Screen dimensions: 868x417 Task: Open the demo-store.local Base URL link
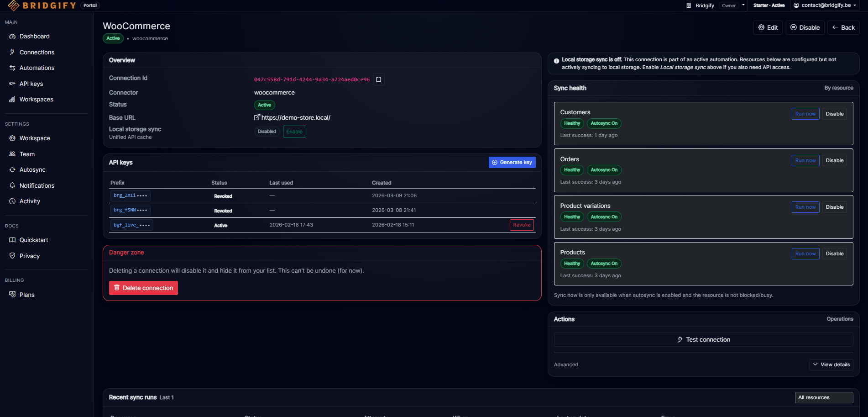pyautogui.click(x=295, y=118)
